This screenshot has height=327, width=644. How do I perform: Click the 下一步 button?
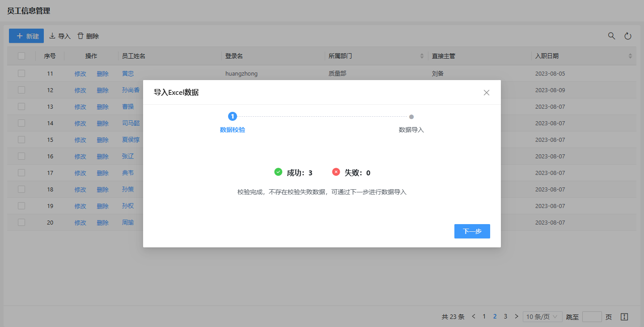coord(472,231)
